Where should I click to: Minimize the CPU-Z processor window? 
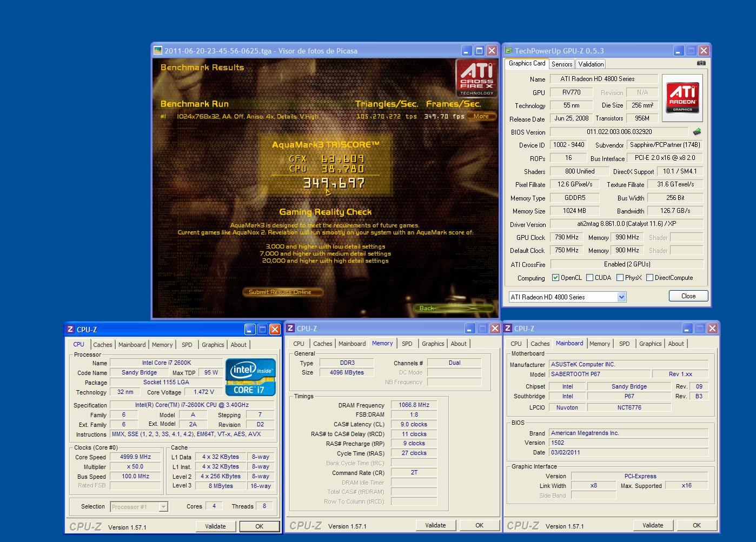point(250,329)
